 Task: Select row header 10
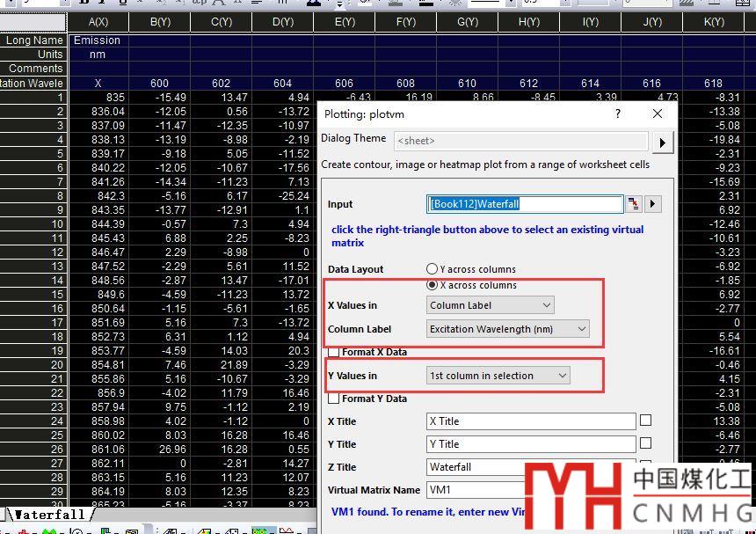[33, 223]
